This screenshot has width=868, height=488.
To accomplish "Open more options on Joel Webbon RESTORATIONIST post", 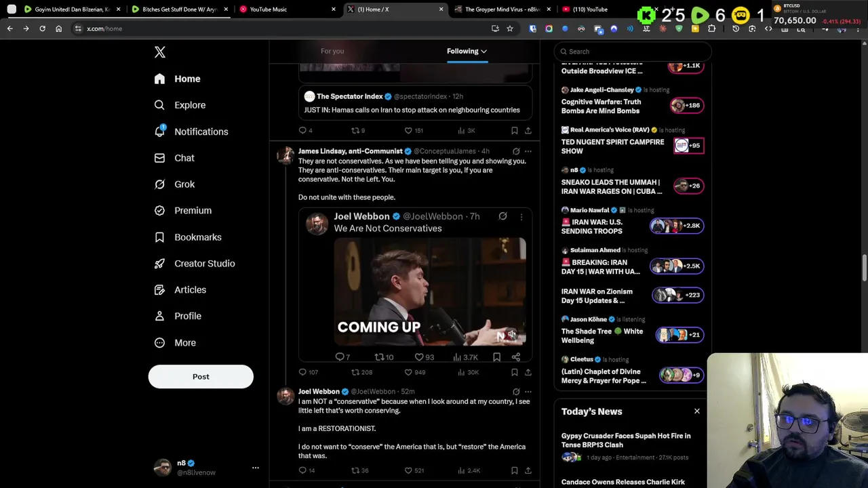I will click(x=528, y=392).
